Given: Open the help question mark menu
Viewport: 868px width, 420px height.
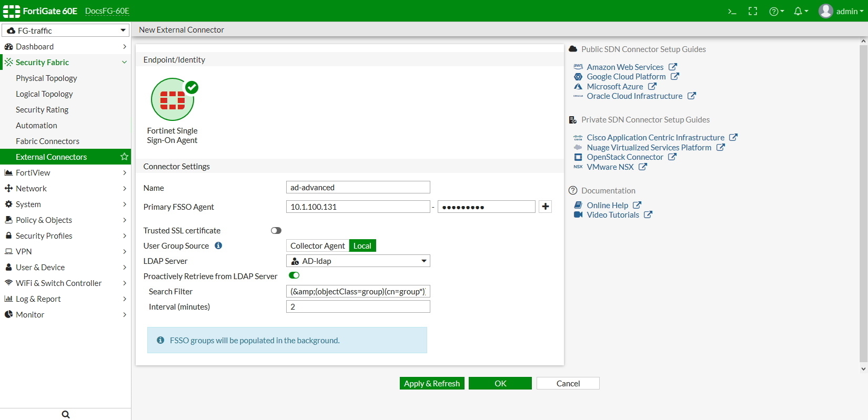Looking at the screenshot, I should (776, 11).
